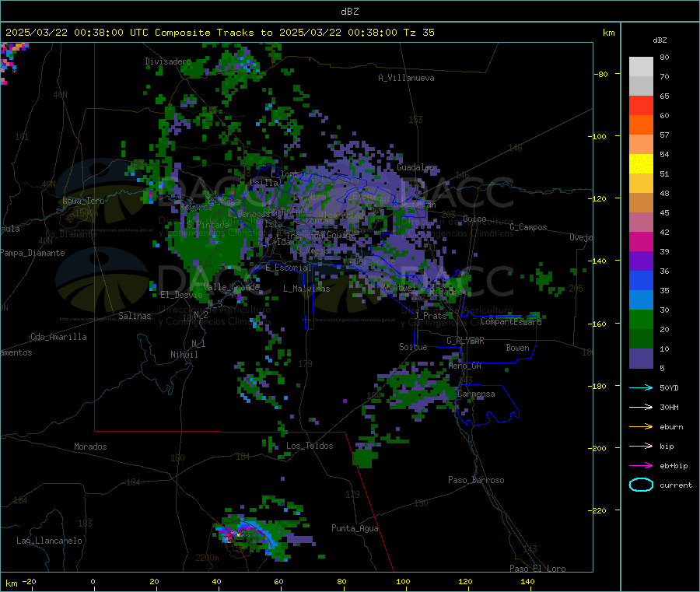Select the yellow 51 dBZ color band
The image size is (700, 592).
click(x=641, y=164)
